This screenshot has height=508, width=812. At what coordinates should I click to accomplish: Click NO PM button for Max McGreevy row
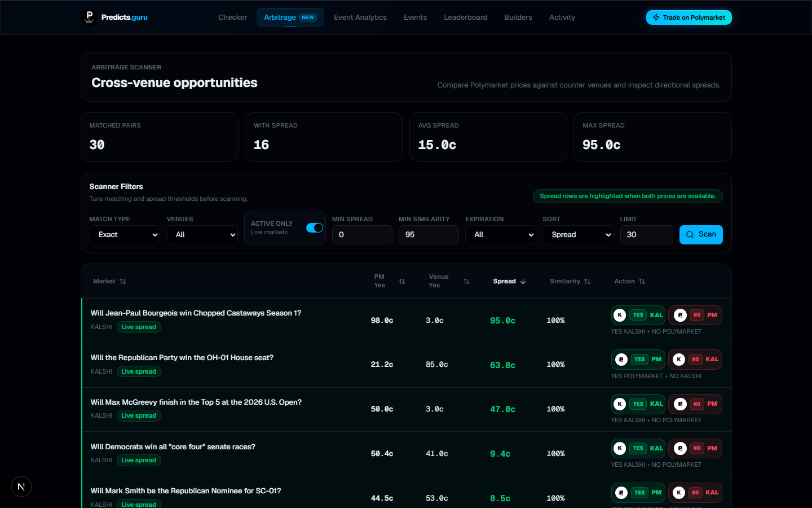(695, 404)
